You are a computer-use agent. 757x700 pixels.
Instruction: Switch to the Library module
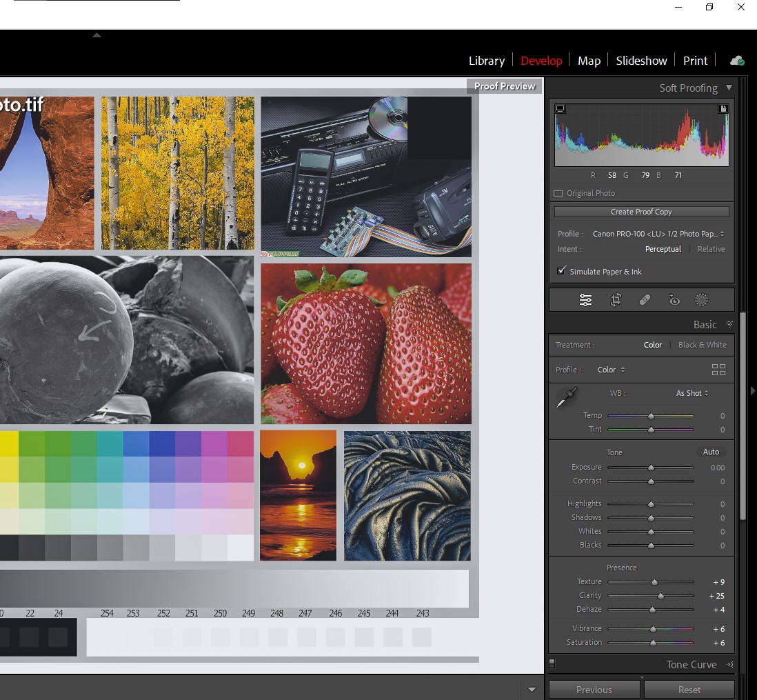[x=486, y=61]
